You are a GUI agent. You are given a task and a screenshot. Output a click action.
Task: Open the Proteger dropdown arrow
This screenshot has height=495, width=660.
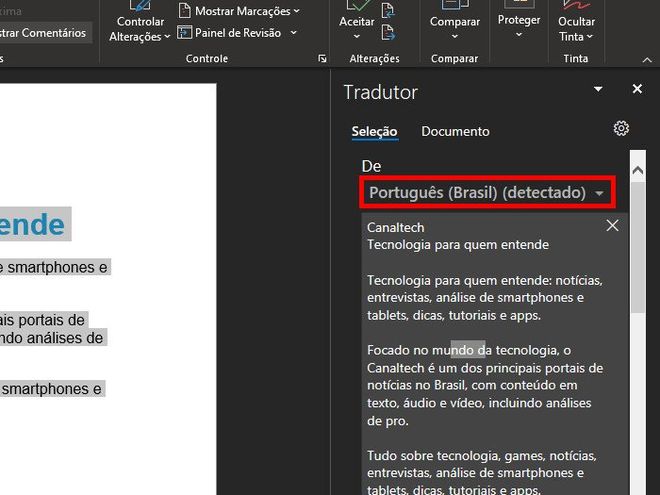pos(519,35)
